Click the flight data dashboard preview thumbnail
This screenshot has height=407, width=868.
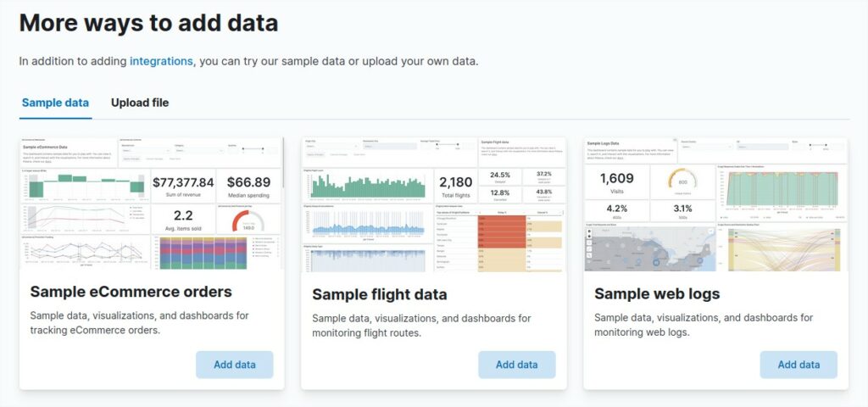pyautogui.click(x=434, y=203)
